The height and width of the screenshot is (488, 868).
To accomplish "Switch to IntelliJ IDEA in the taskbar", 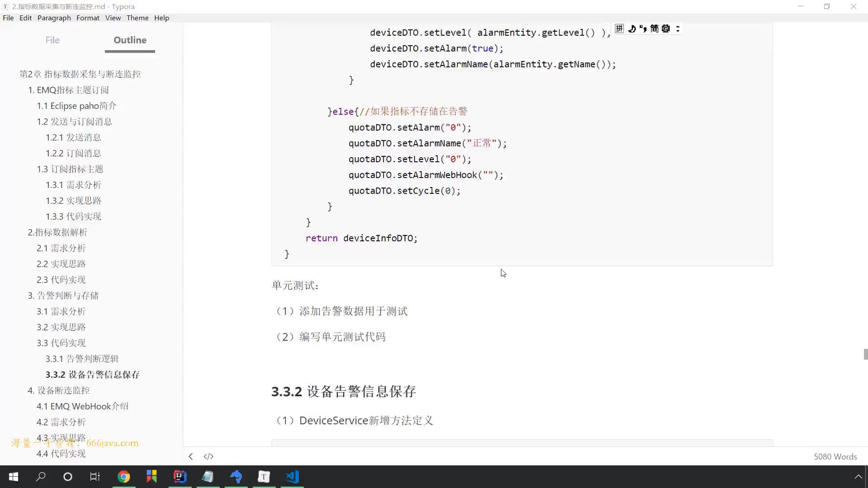I will tap(180, 477).
